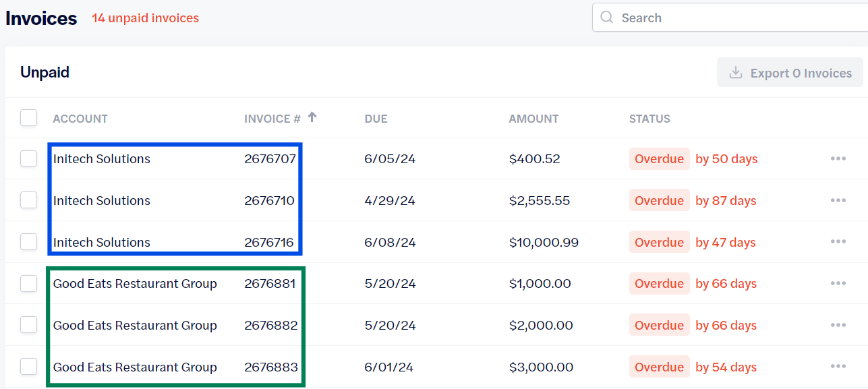This screenshot has width=868, height=389.
Task: Click due date 6/01/24
Action: click(x=389, y=367)
